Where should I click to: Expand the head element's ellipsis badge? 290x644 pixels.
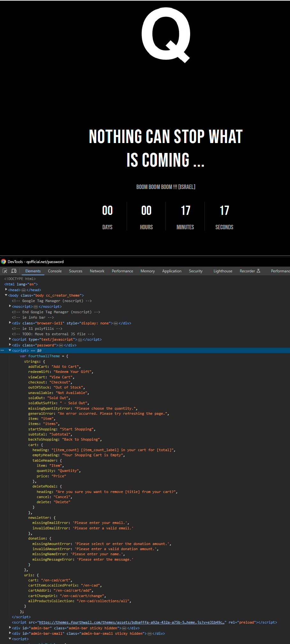click(24, 290)
